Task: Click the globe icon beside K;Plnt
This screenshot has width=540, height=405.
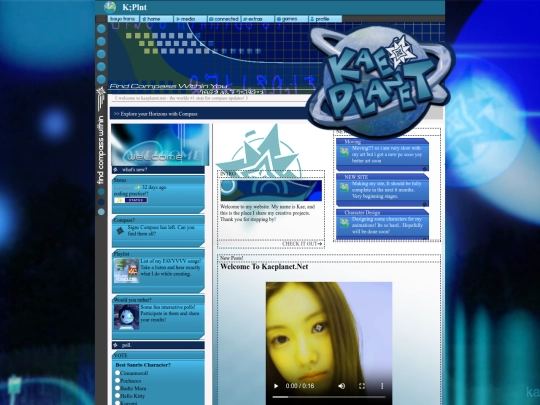Action: tap(110, 7)
